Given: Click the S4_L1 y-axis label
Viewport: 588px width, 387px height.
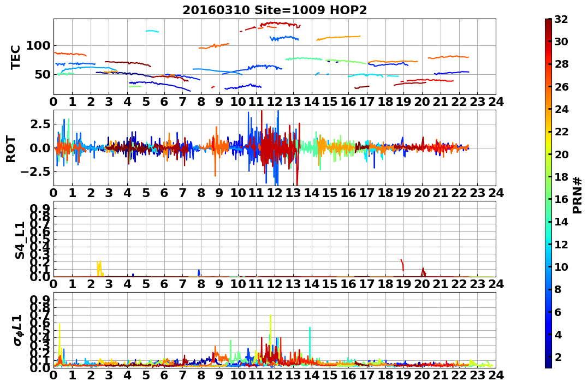Looking at the screenshot, I should pos(20,240).
